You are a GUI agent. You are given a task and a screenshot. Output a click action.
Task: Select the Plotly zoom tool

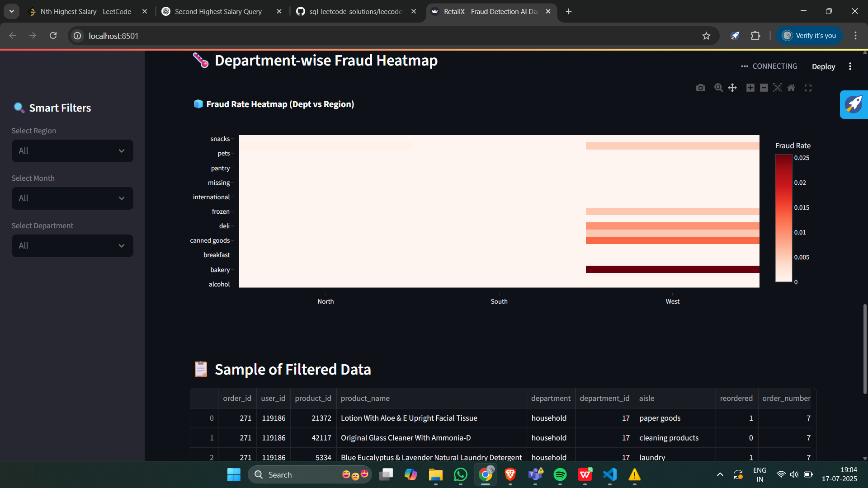coord(718,88)
